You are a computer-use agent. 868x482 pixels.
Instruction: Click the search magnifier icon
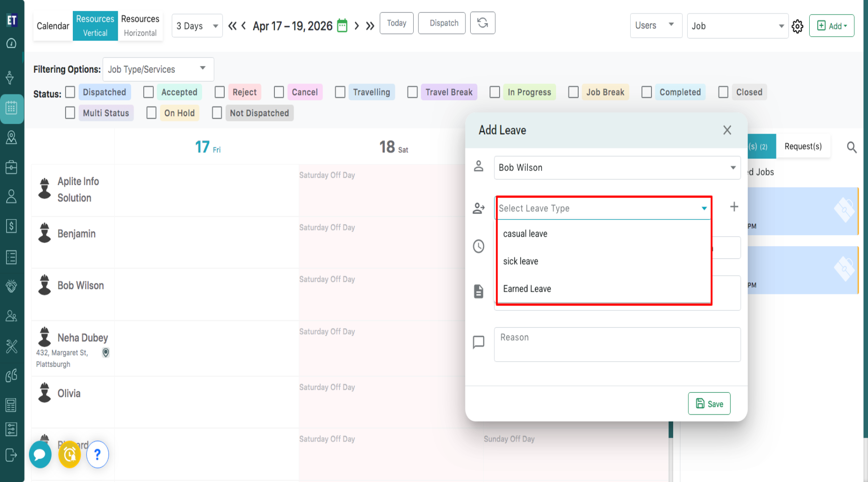click(x=852, y=147)
